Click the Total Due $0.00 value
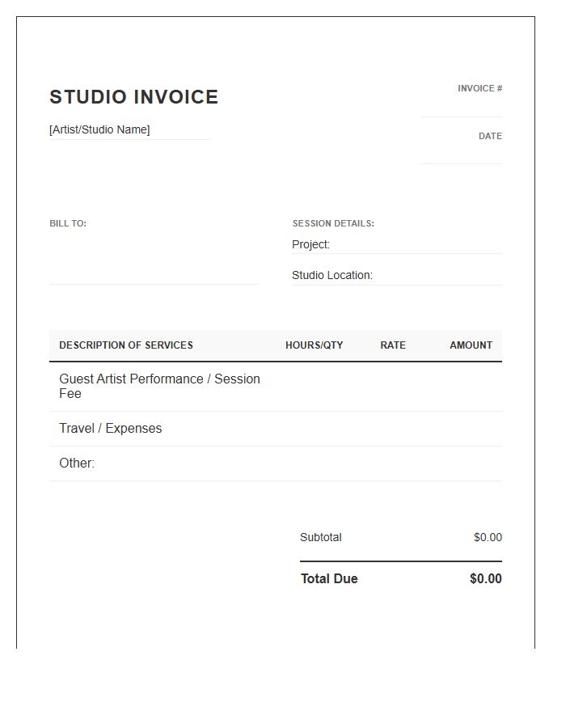566x728 pixels. [x=486, y=579]
